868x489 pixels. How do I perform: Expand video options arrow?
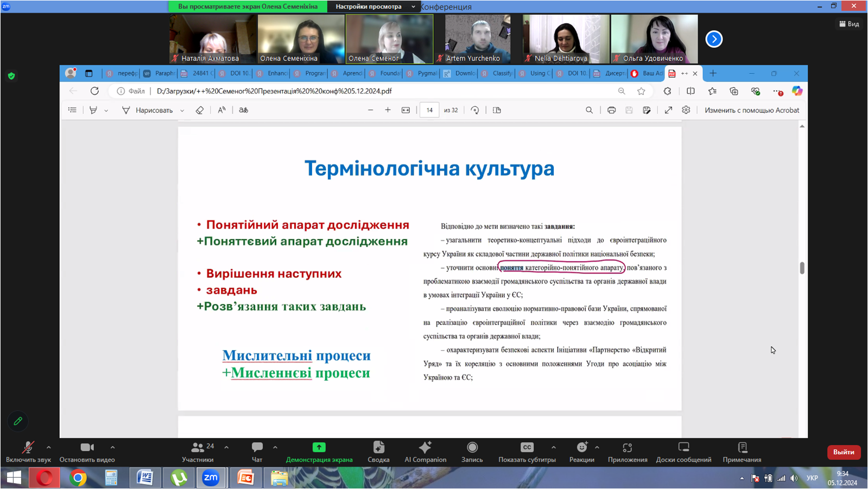tap(112, 447)
